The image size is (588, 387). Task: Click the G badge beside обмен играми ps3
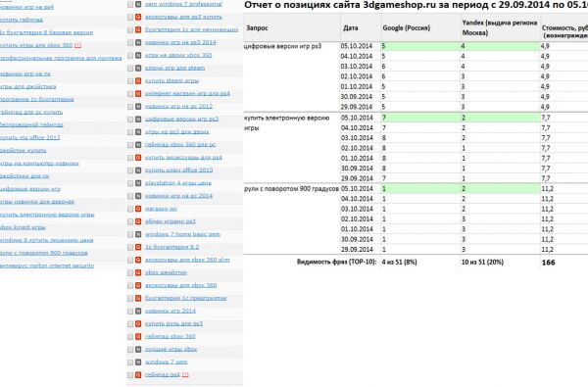[138, 221]
